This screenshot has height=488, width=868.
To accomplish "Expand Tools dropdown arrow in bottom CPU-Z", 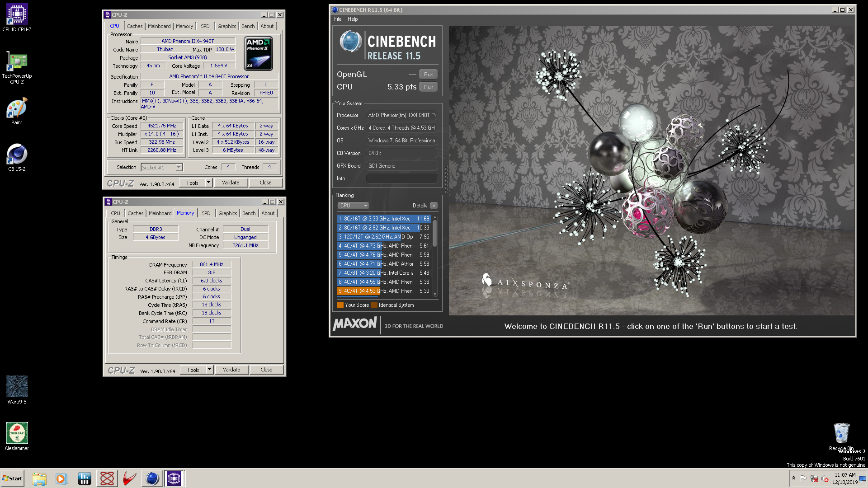I will pyautogui.click(x=210, y=370).
